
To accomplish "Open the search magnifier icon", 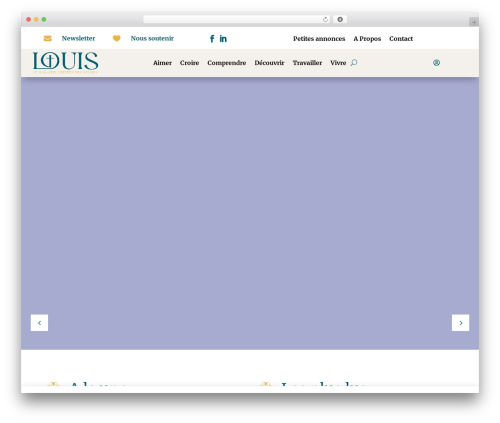I will click(x=354, y=63).
